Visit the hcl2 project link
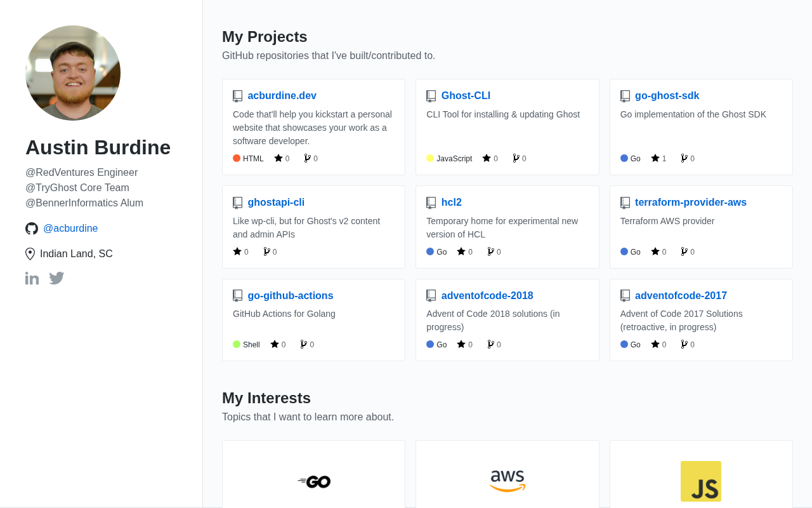The width and height of the screenshot is (812, 508). click(451, 203)
